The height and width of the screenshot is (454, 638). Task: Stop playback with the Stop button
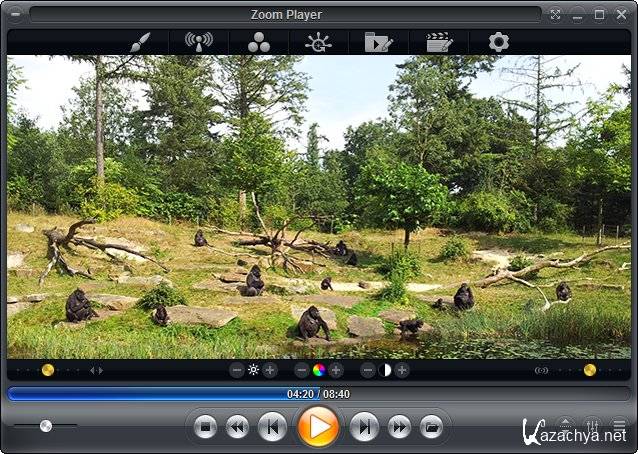[205, 427]
